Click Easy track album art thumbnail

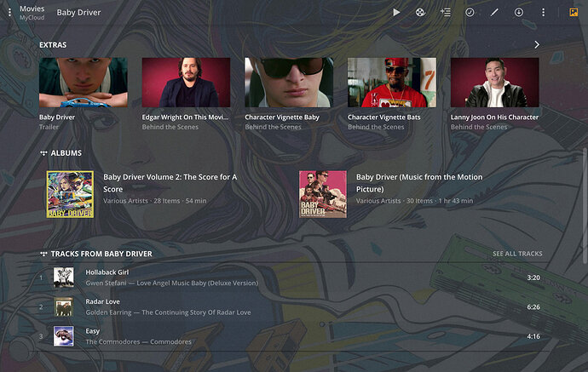(63, 336)
